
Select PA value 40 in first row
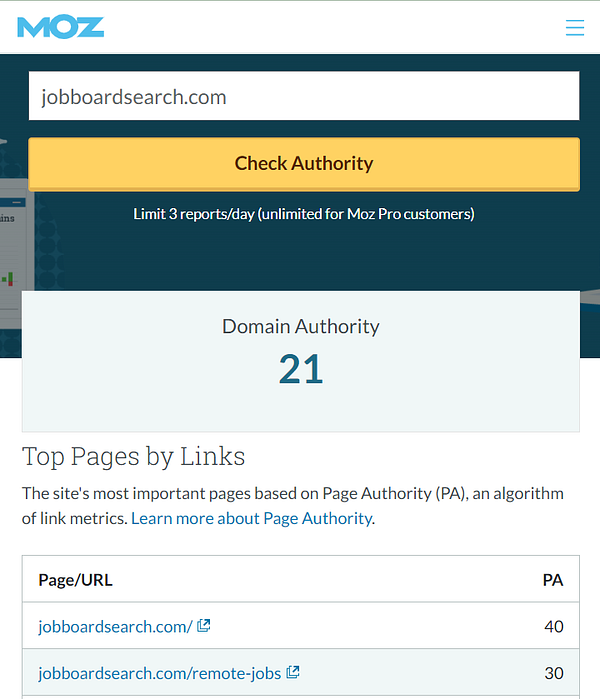pyautogui.click(x=554, y=626)
